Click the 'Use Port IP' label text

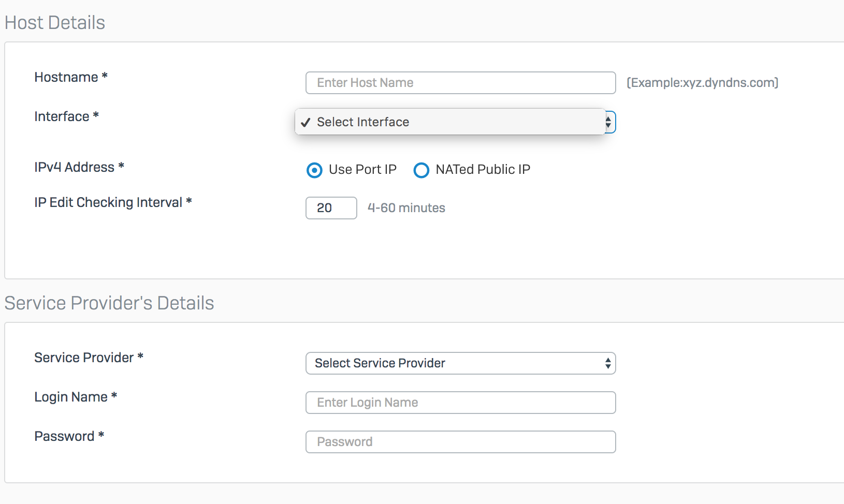pyautogui.click(x=362, y=170)
